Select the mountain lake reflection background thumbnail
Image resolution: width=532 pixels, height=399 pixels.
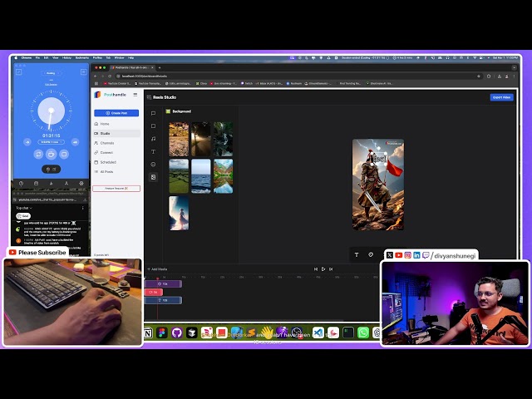tap(224, 176)
